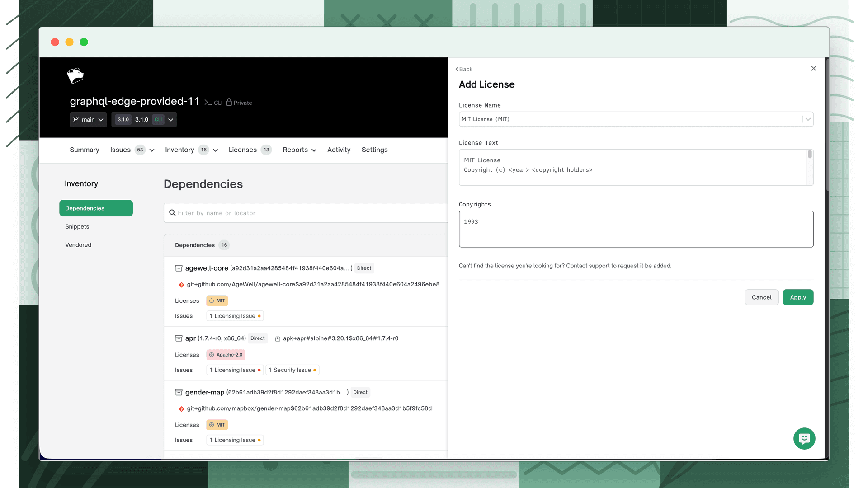
Task: Click the license icon in Apache-2.0 badge
Action: (212, 355)
